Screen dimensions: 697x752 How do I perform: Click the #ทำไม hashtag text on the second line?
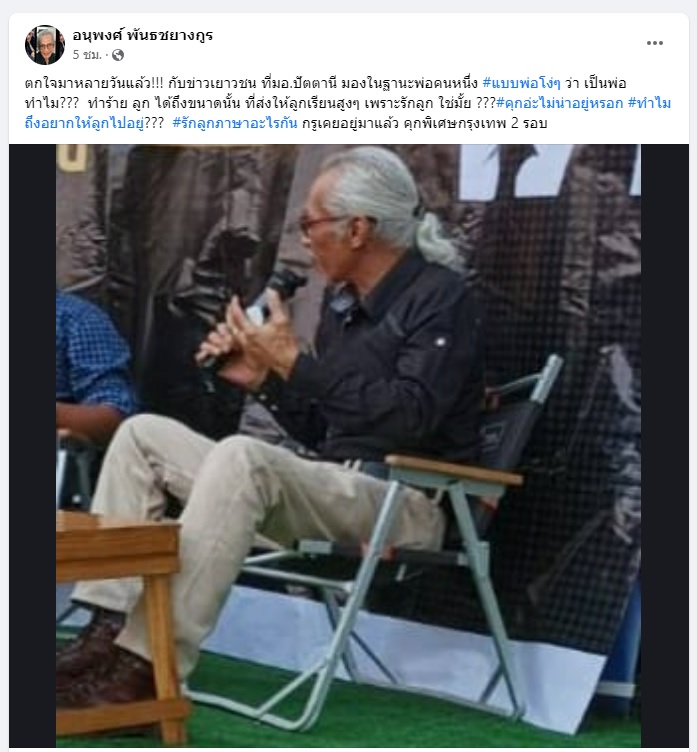coord(649,104)
